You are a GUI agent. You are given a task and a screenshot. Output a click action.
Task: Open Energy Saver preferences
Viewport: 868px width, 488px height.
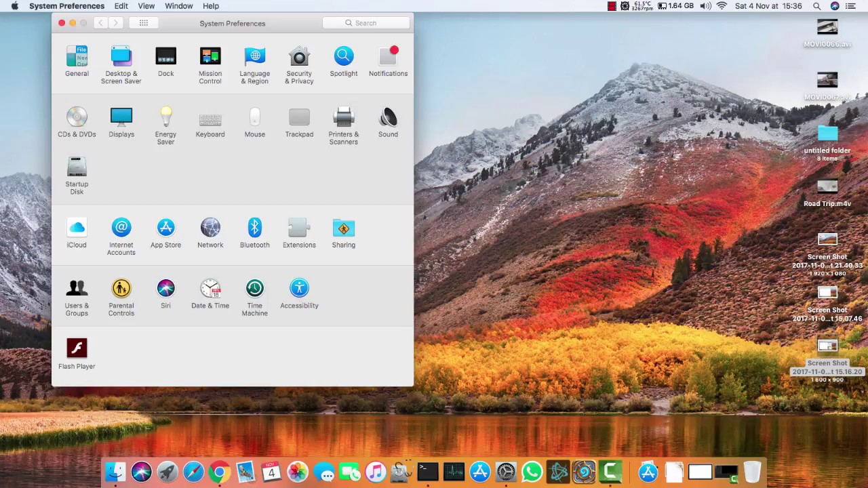point(165,126)
